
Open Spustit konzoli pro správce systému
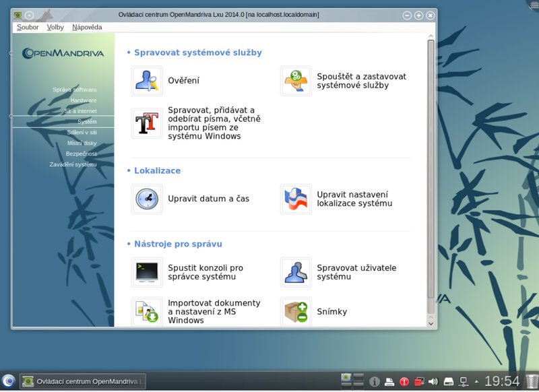tap(205, 272)
